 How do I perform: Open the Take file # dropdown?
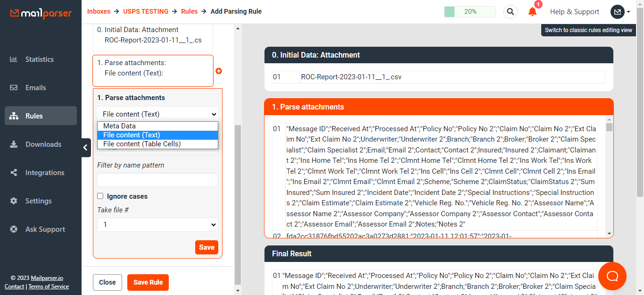point(157,225)
